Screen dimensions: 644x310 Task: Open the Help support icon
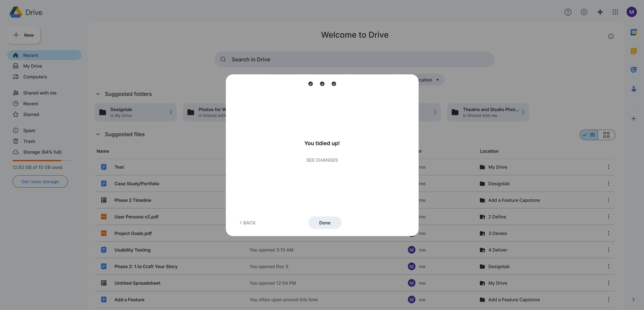568,12
